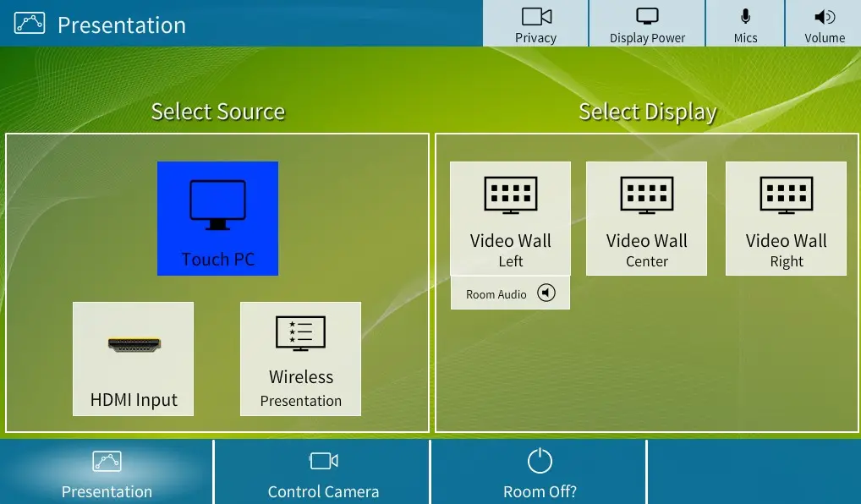
Task: Switch to the Presentation tab at bottom
Action: (107, 474)
